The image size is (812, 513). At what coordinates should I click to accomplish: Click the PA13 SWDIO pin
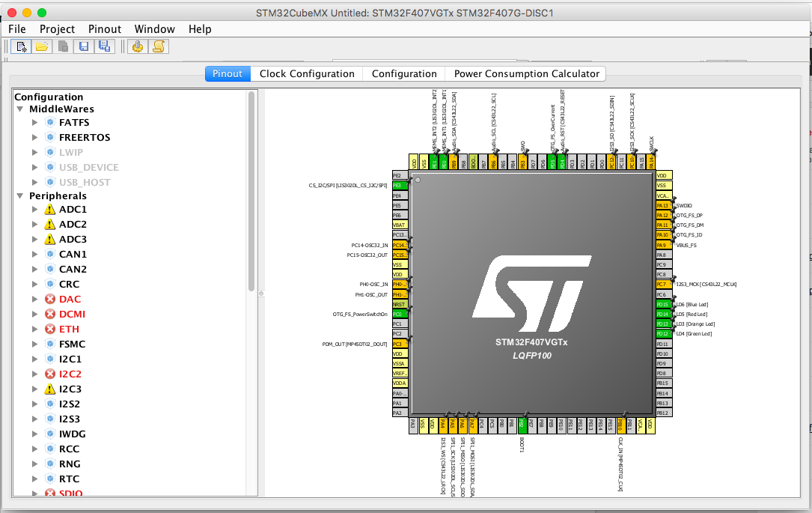[663, 205]
